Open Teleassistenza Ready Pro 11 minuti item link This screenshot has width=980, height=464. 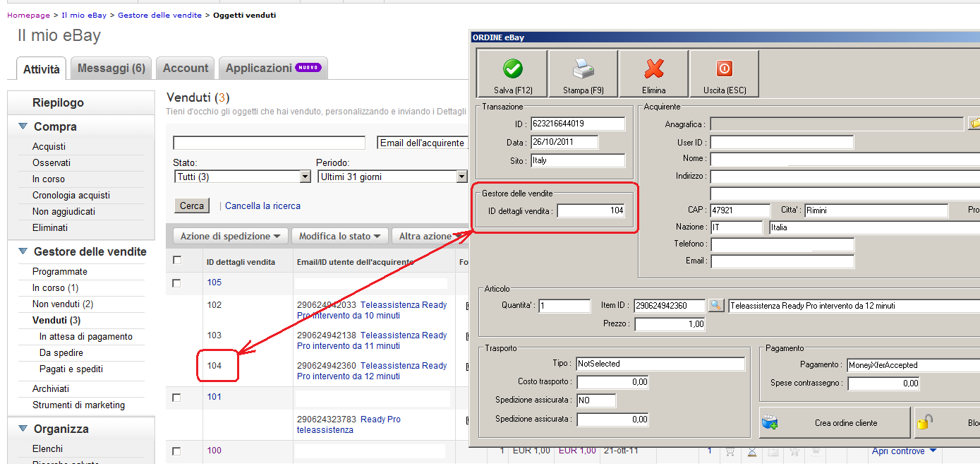372,340
